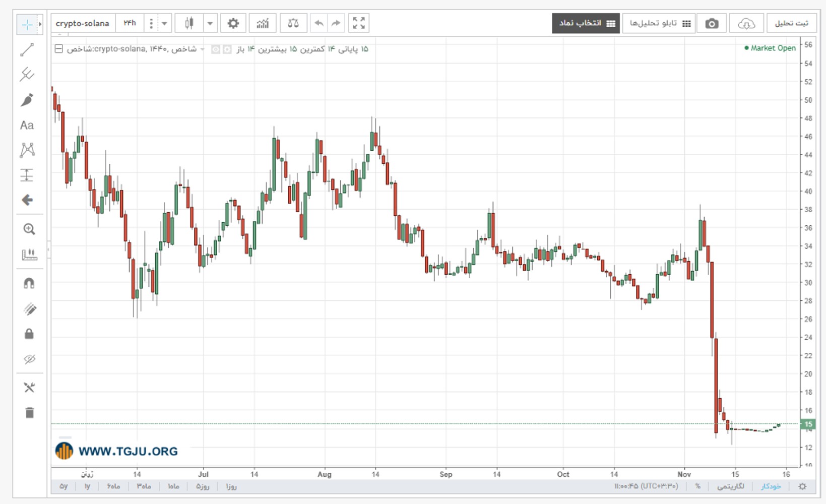This screenshot has width=826, height=504.
Task: Select the long position prediction tool
Action: (x=27, y=175)
